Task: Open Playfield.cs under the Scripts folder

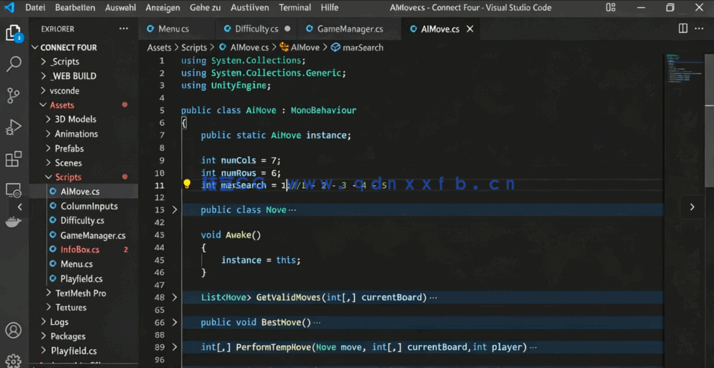Action: click(83, 279)
